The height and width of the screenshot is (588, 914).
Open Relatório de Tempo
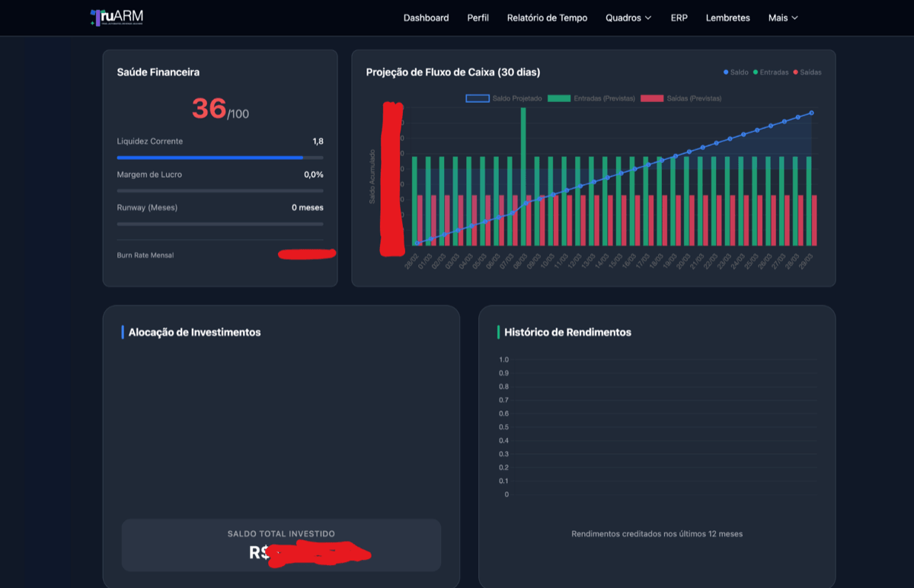coord(547,18)
